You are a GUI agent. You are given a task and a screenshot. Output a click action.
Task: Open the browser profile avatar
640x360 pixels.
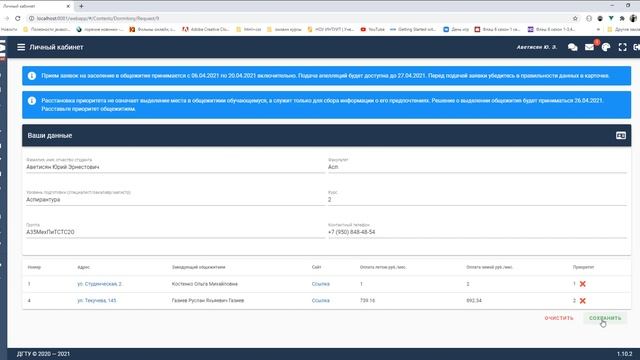pyautogui.click(x=633, y=18)
